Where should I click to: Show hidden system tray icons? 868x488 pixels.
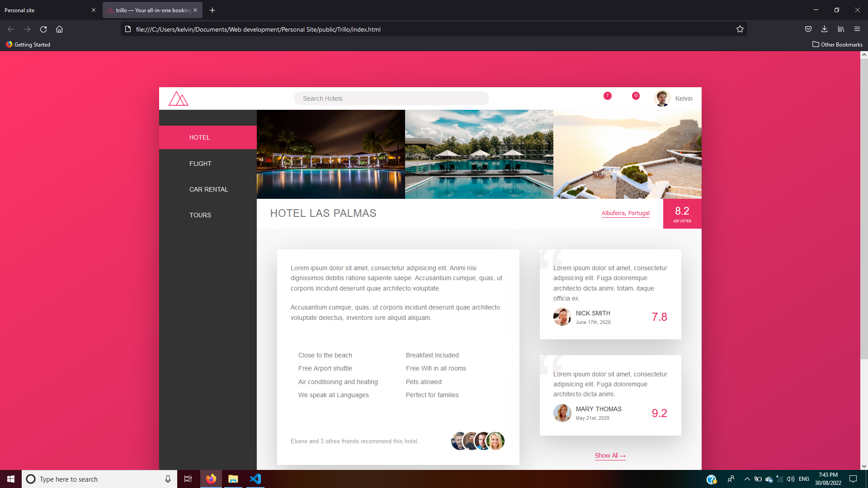pyautogui.click(x=747, y=479)
